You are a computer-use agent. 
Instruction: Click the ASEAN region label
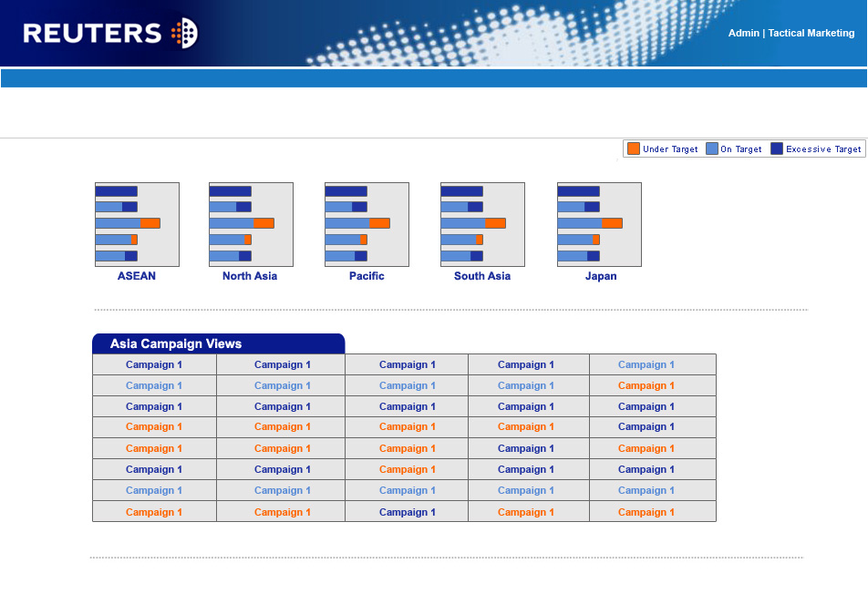[x=136, y=276]
